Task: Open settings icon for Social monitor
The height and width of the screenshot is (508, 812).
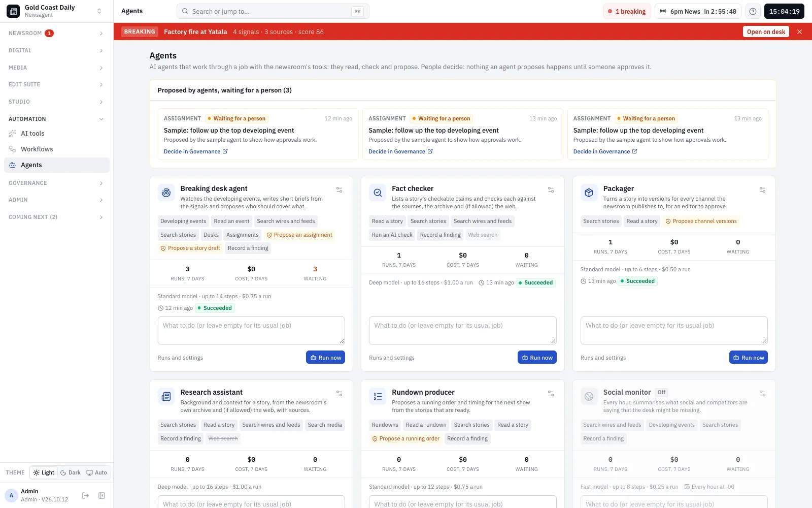Action: tap(762, 393)
